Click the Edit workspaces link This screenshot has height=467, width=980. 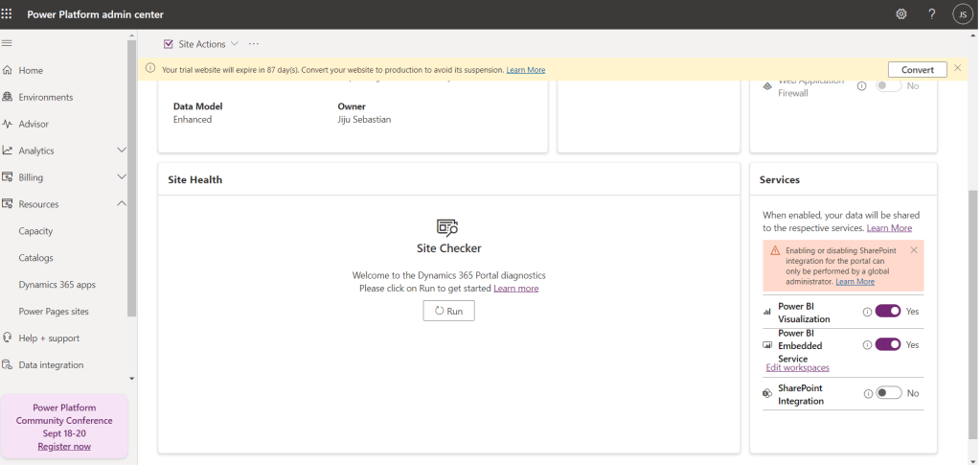pos(797,368)
